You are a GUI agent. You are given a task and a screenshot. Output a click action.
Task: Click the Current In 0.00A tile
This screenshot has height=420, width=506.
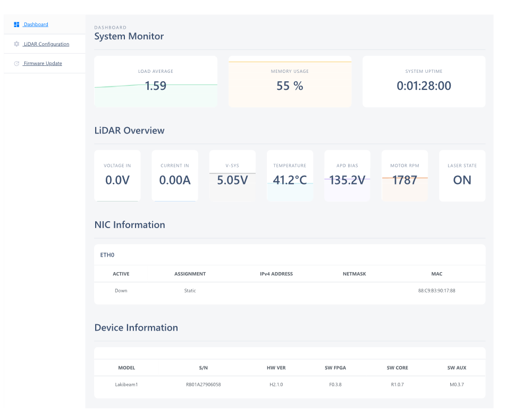[175, 176]
